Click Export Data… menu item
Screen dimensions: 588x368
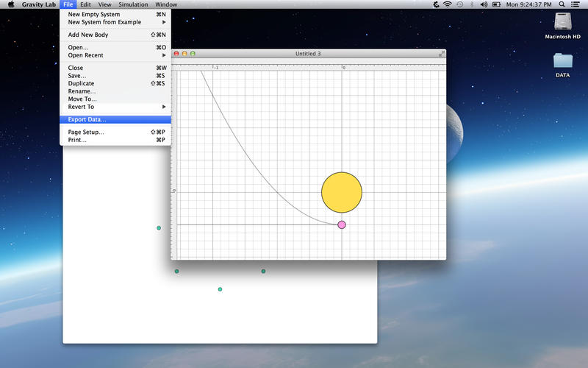click(x=115, y=119)
